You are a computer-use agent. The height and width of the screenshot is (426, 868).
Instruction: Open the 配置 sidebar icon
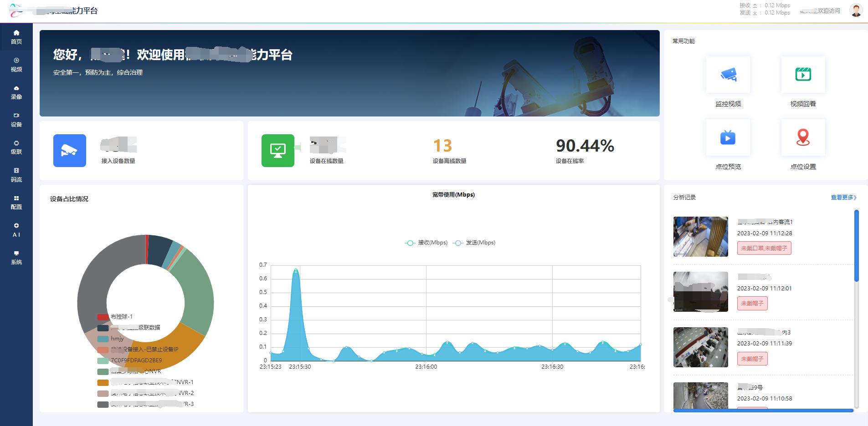(16, 202)
